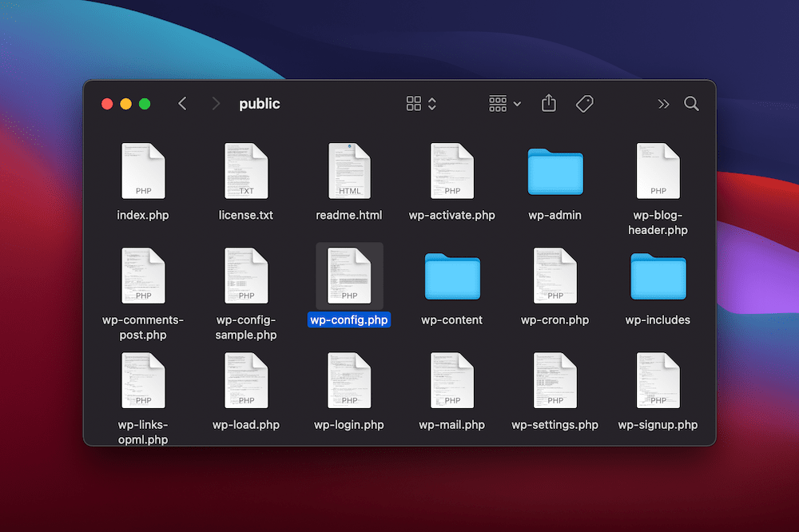Select the readme.html file icon
The width and height of the screenshot is (799, 532).
[349, 171]
